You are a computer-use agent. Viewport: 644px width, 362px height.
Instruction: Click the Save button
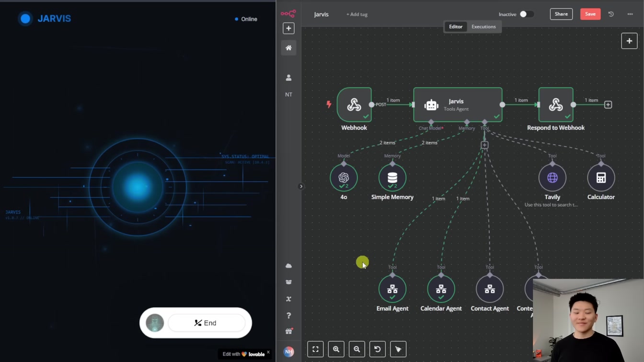pos(590,14)
